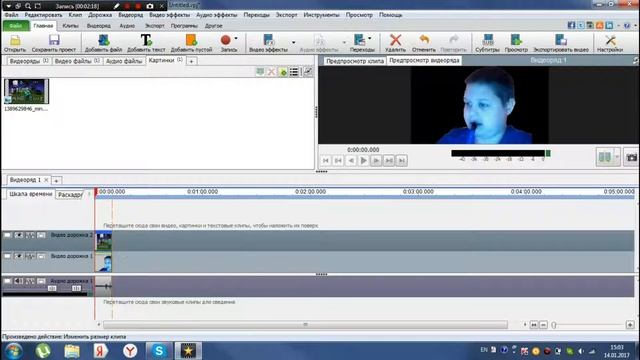Viewport: 640px width, 360px height.
Task: Toggle the first white box on Видео дорожка 2
Action: (x=7, y=235)
